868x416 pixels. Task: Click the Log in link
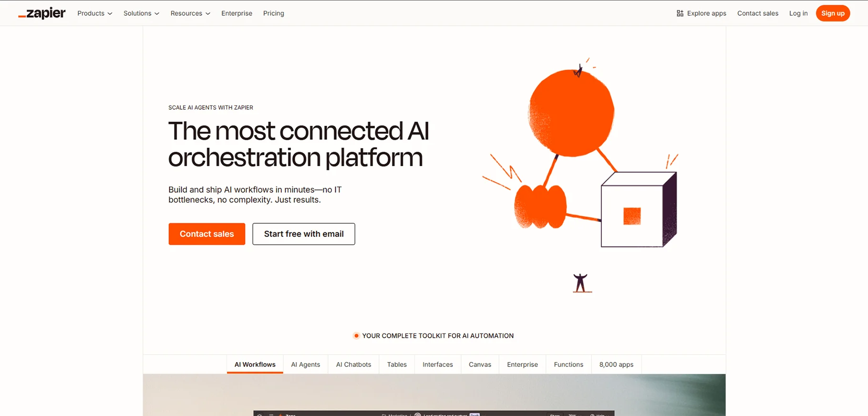[x=798, y=13]
